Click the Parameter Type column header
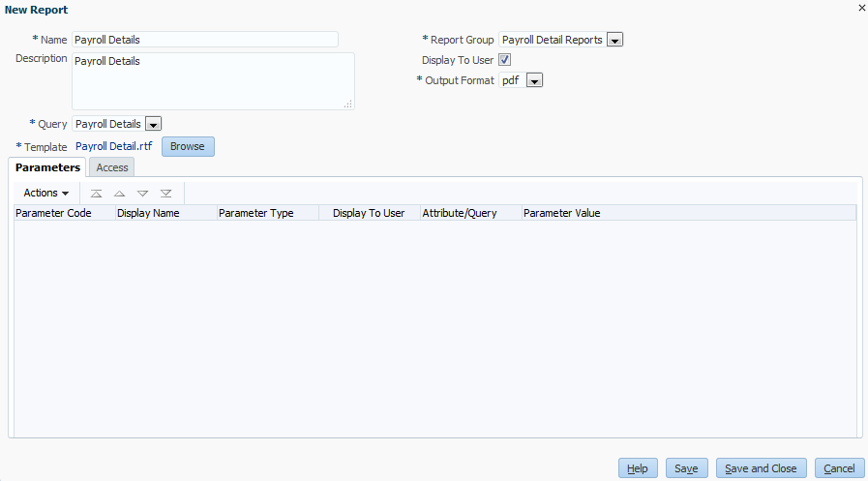 [268, 213]
